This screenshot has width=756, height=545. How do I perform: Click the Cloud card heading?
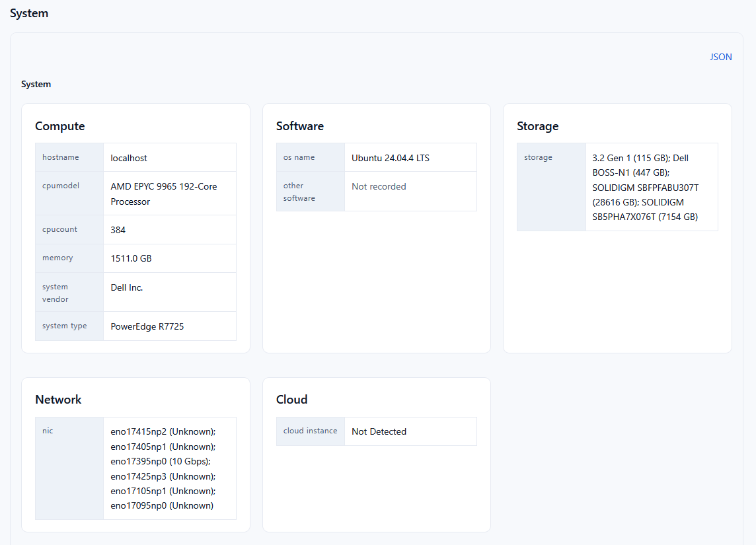coord(291,400)
